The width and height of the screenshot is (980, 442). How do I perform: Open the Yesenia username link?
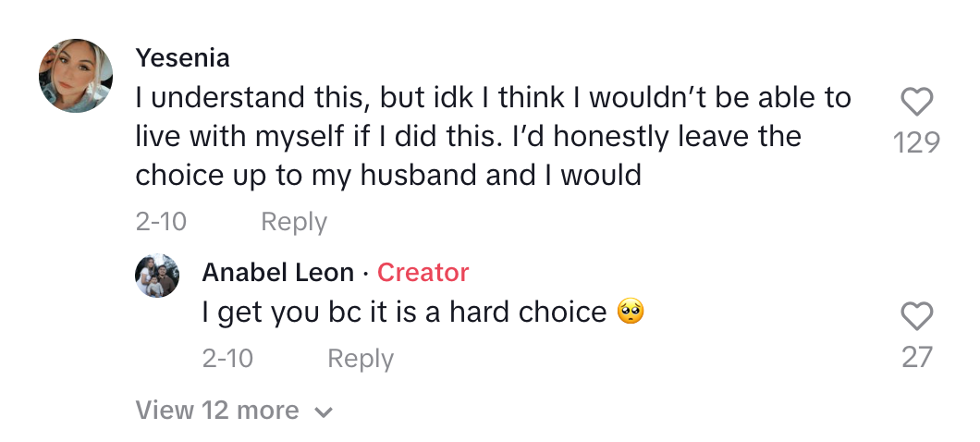pyautogui.click(x=183, y=57)
